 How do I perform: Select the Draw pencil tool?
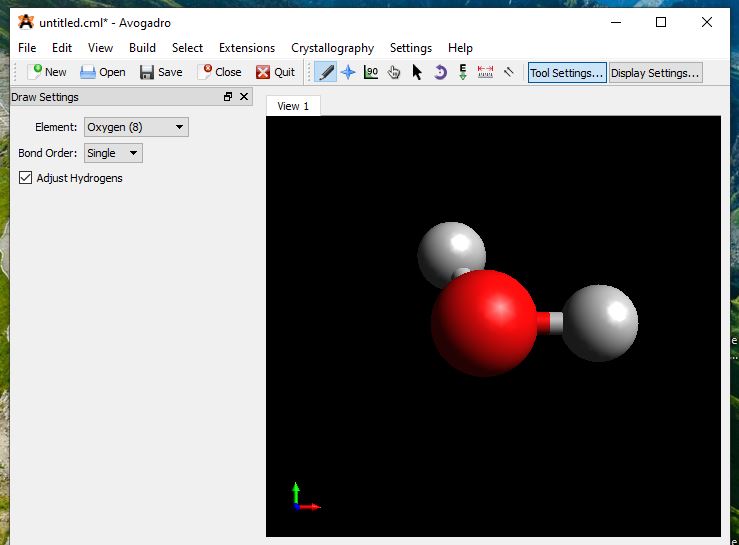[x=326, y=72]
